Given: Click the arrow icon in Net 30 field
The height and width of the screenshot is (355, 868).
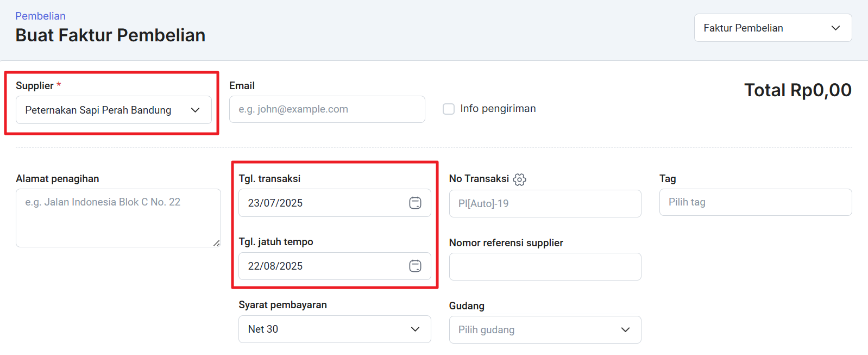Looking at the screenshot, I should [415, 329].
